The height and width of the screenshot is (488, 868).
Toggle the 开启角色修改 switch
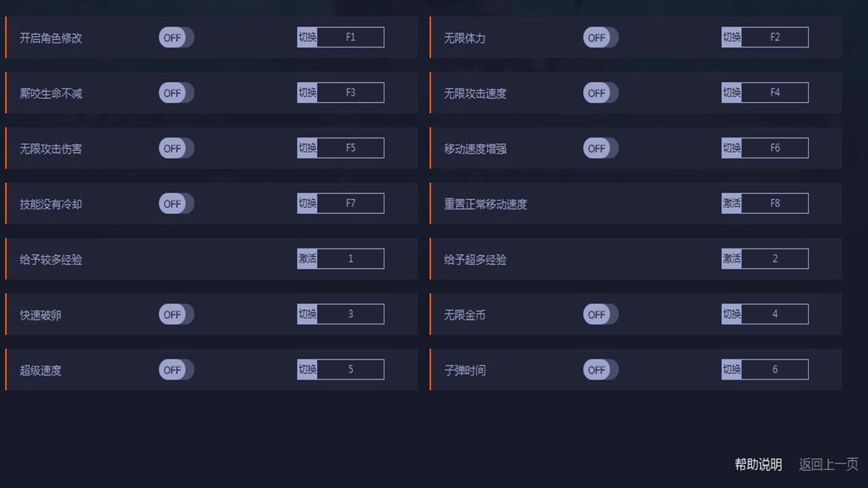pyautogui.click(x=176, y=38)
